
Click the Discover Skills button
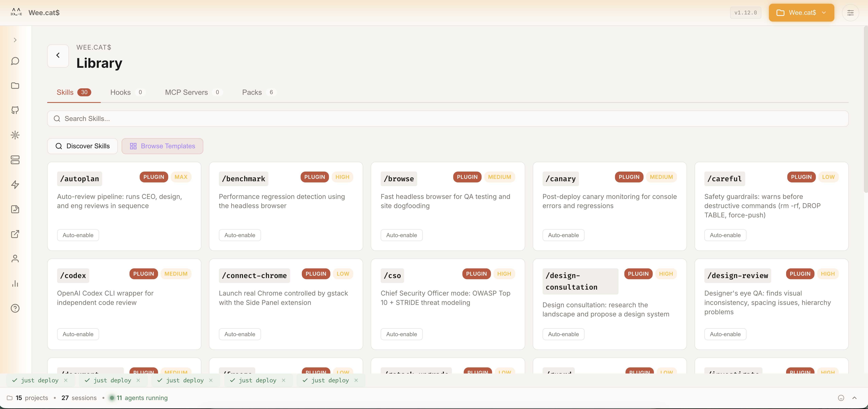click(83, 146)
